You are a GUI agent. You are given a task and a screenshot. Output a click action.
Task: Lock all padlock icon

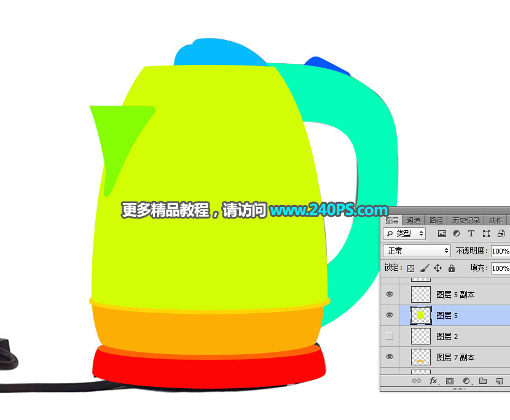point(452,268)
